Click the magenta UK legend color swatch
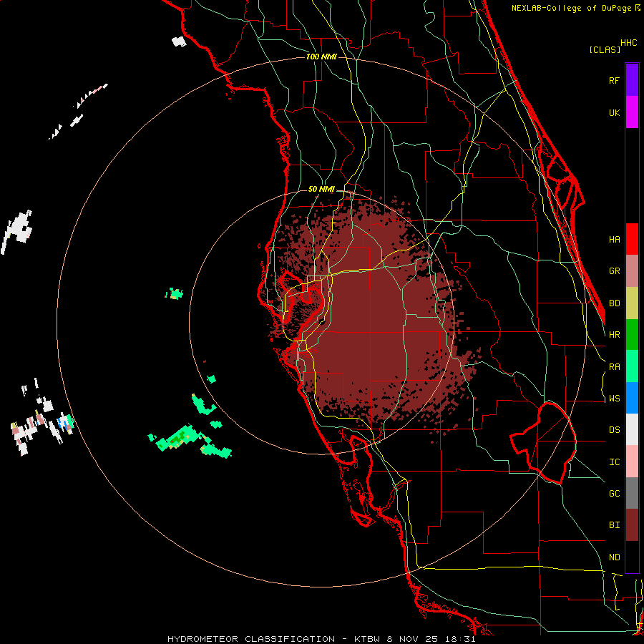 632,112
